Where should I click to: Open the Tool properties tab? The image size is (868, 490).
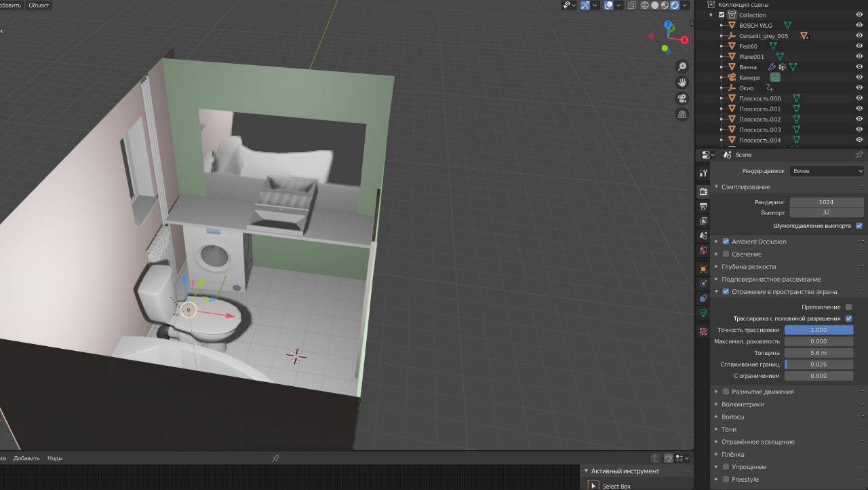[703, 173]
